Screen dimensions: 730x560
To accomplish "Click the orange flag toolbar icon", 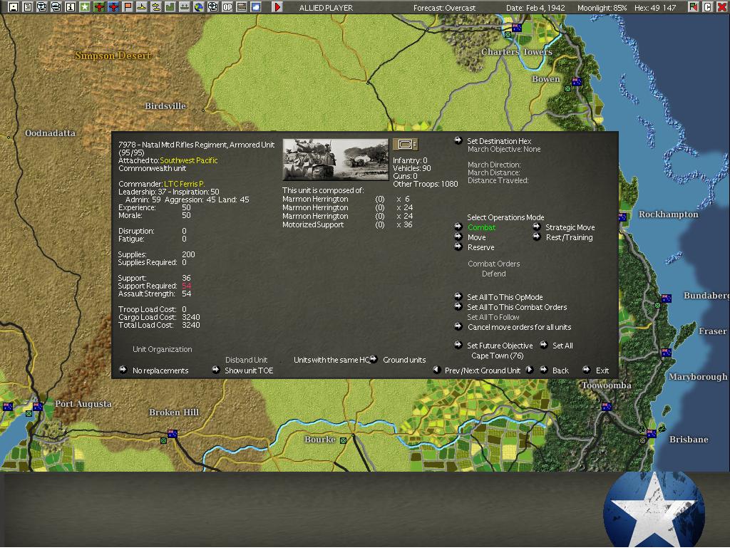I will 128,7.
